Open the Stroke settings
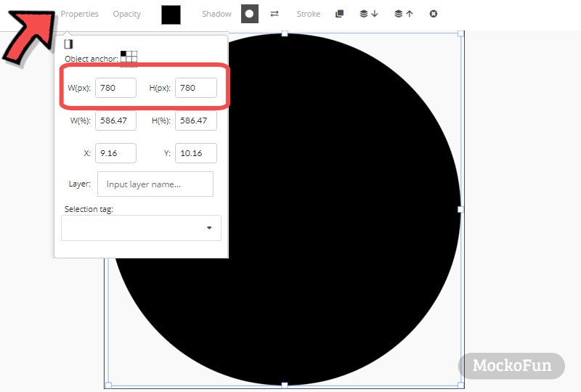The width and height of the screenshot is (581, 392). point(308,14)
